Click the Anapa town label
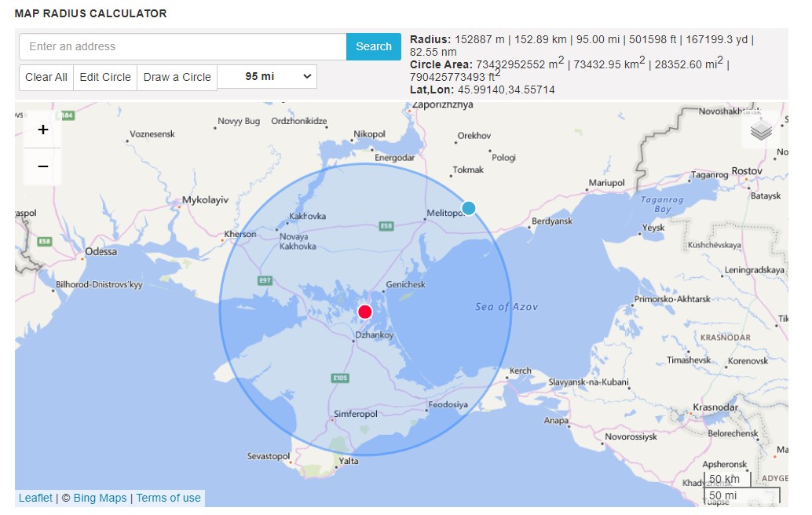The width and height of the screenshot is (812, 515). pyautogui.click(x=556, y=420)
